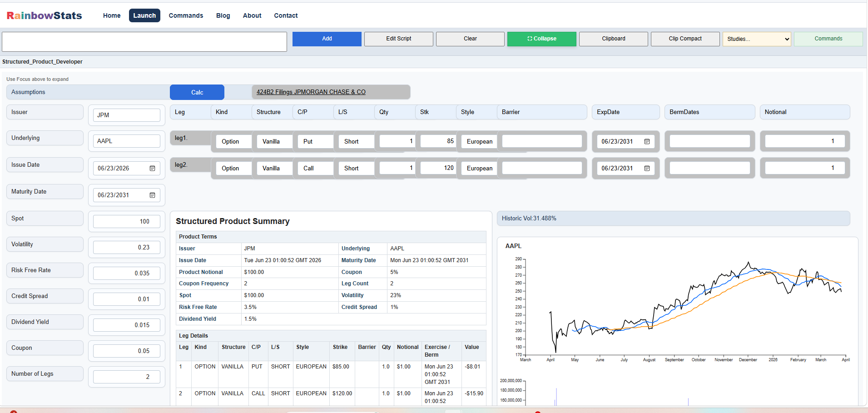Edit Number of Legs value 2

[127, 377]
